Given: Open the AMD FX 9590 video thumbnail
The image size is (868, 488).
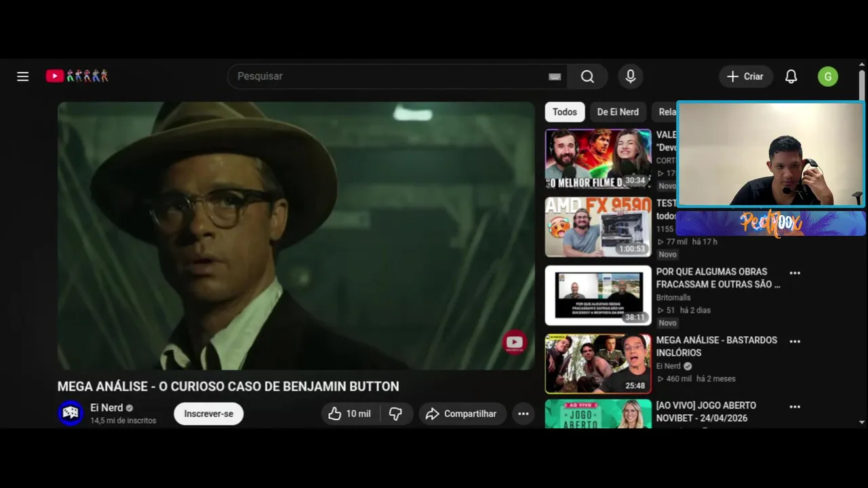Looking at the screenshot, I should click(598, 227).
